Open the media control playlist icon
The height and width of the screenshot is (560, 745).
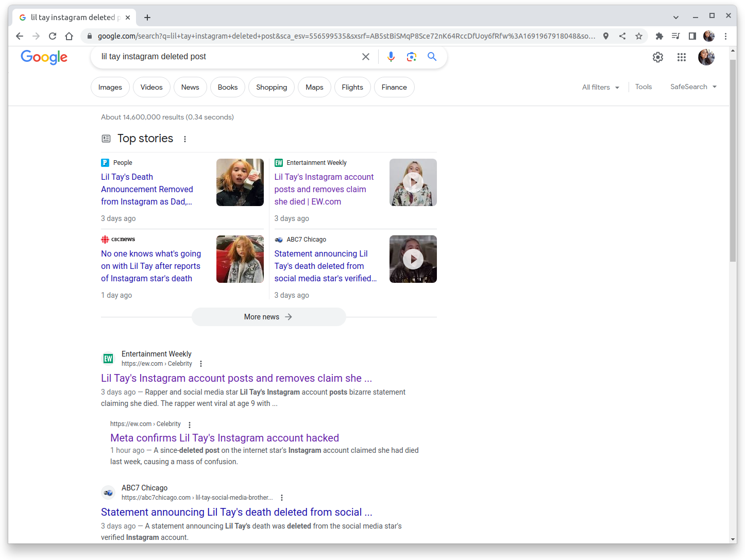click(676, 36)
